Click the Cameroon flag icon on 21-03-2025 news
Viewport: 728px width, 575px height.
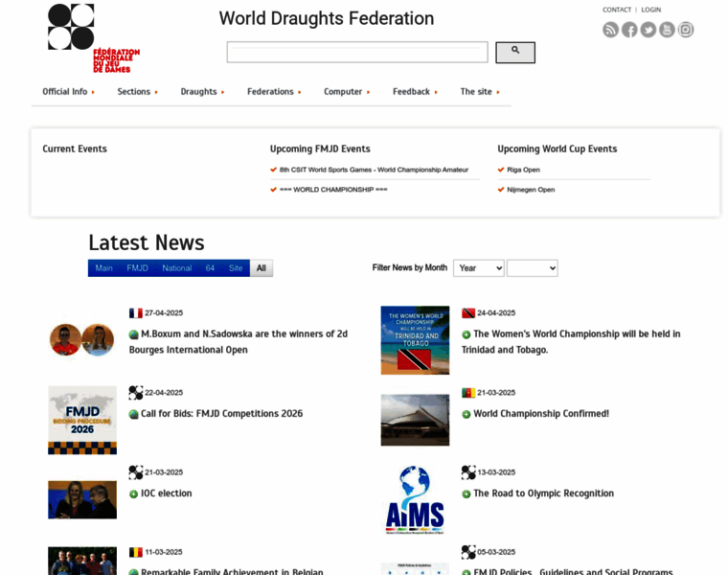(468, 393)
